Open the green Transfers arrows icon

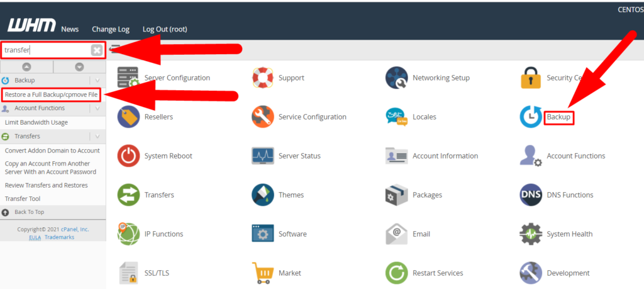(x=128, y=195)
